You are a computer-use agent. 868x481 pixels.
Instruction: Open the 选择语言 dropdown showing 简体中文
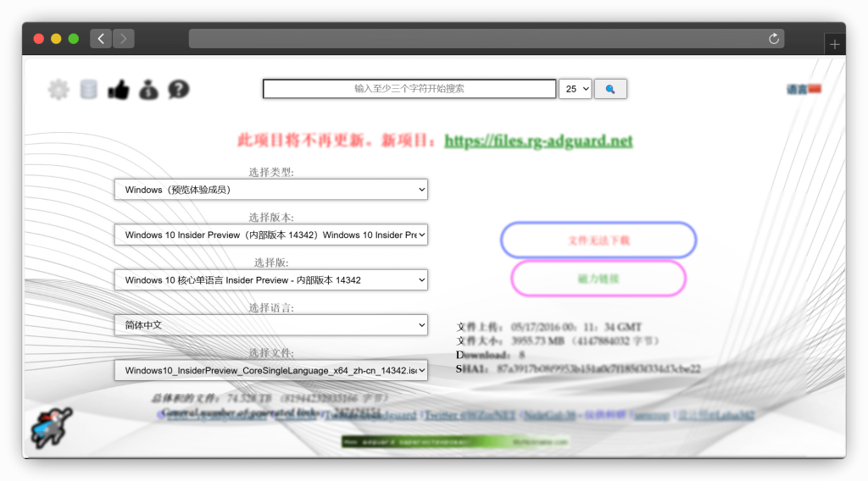(271, 325)
